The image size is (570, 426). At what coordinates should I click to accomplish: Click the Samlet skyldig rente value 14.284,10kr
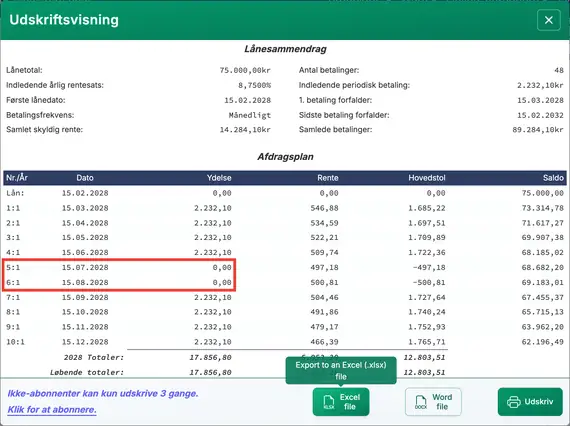245,130
